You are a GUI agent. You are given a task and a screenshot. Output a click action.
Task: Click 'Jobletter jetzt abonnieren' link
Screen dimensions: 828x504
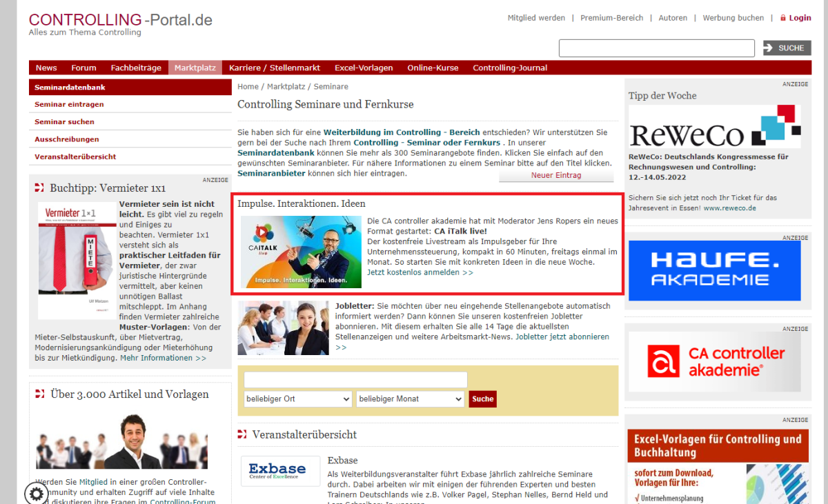tap(562, 337)
